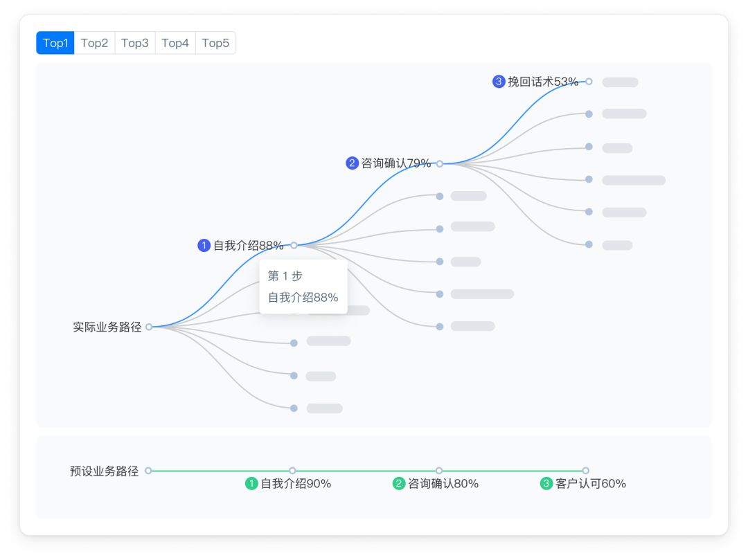Screen dimensions: 748x560
Task: Click the blue step 1 badge beside 自我介绍88%
Action: click(x=204, y=246)
